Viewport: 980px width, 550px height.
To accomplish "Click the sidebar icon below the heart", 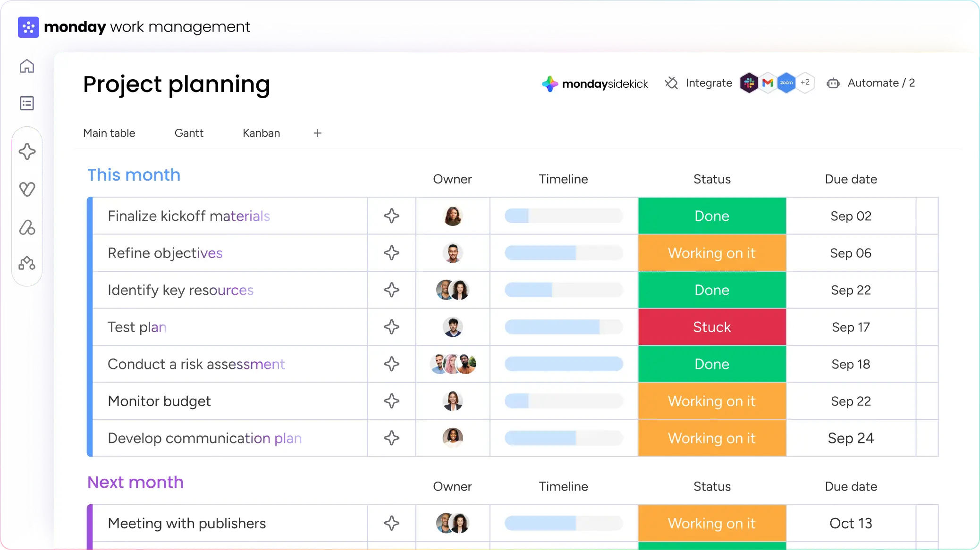I will pyautogui.click(x=27, y=227).
